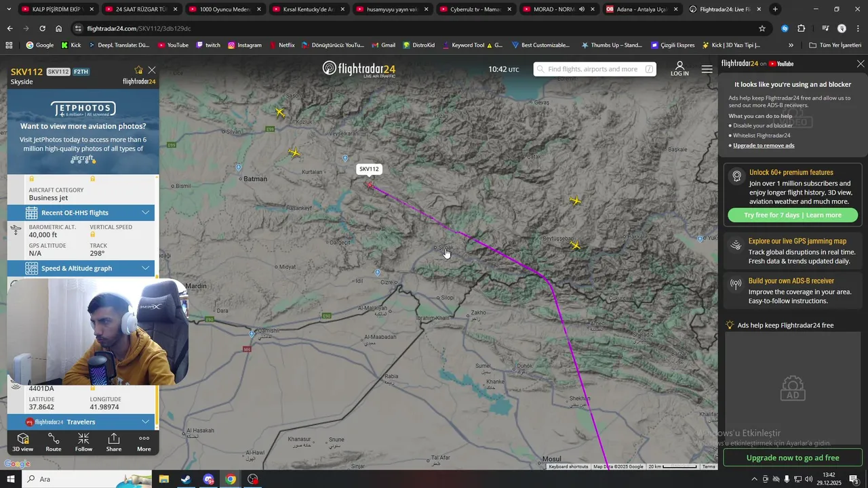Open the 3D view of the flight
Image resolution: width=868 pixels, height=488 pixels.
coord(22,442)
